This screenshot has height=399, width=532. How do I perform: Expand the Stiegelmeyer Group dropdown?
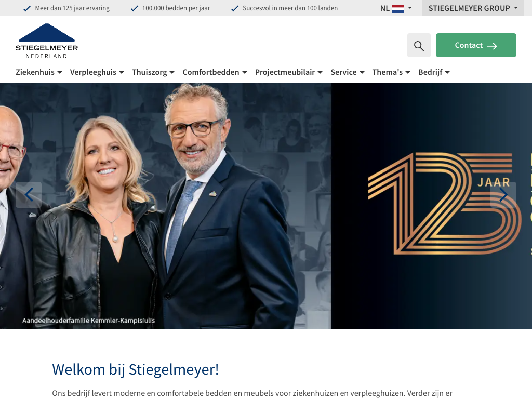[473, 8]
